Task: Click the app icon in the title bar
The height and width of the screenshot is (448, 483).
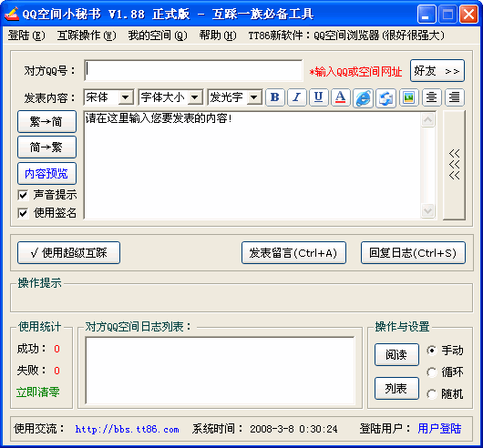Action: click(x=12, y=14)
